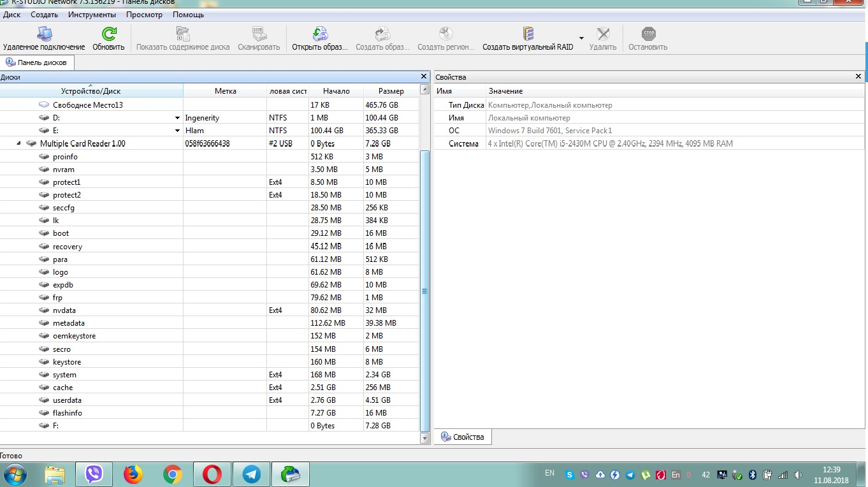Viewport: 868px width, 487px height.
Task: Open dropdown arrow on E: row
Action: pos(177,131)
